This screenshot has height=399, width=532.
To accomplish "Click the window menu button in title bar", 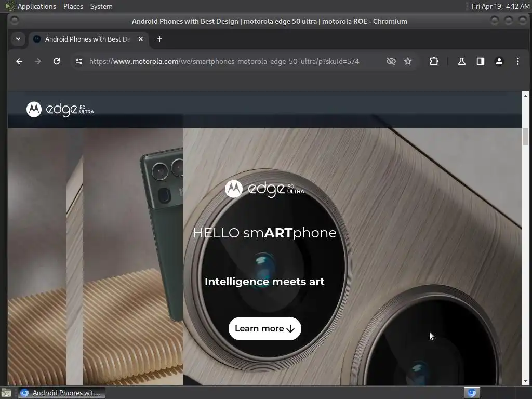I will pyautogui.click(x=14, y=21).
